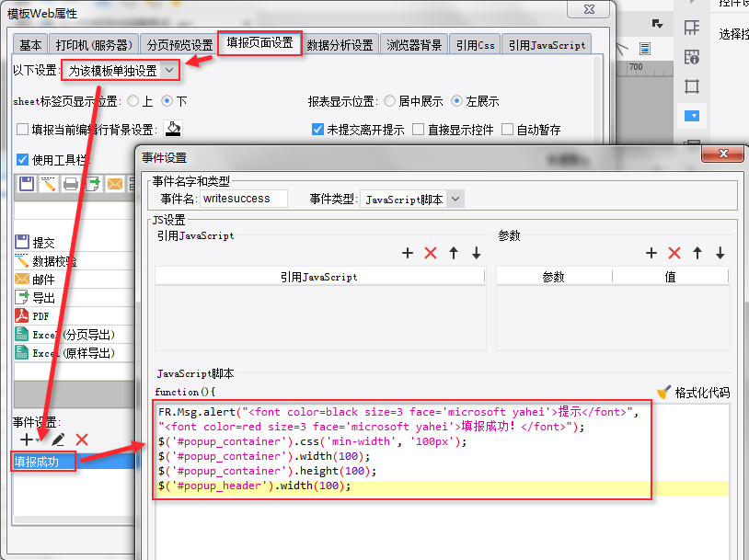Select the PDF item in the list
749x560 pixels.
74,316
